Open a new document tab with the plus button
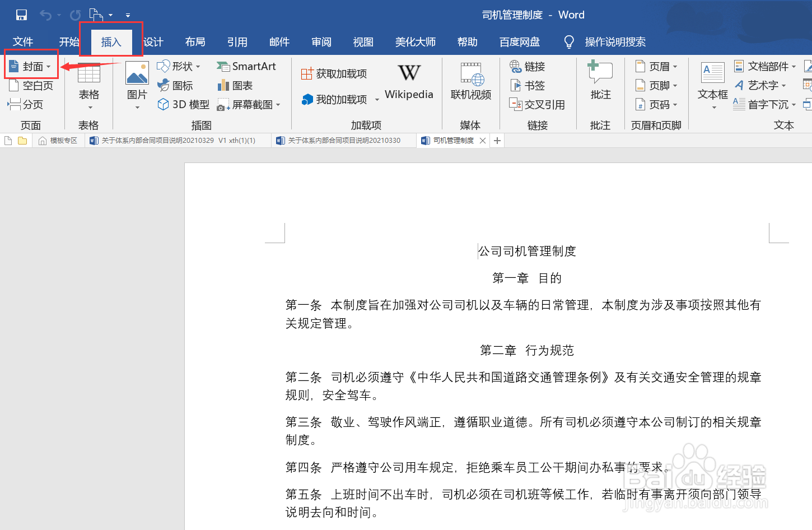Viewport: 812px width, 530px height. (x=497, y=140)
